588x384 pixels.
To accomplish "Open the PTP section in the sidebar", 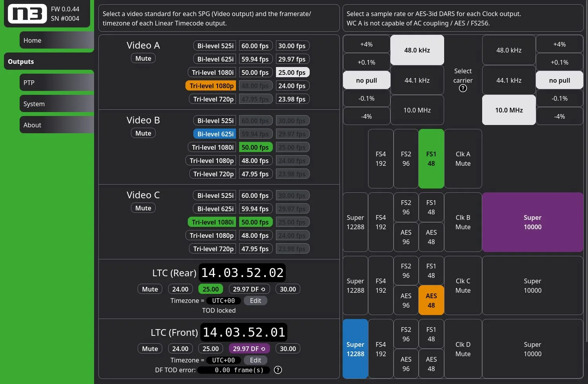I will (57, 83).
